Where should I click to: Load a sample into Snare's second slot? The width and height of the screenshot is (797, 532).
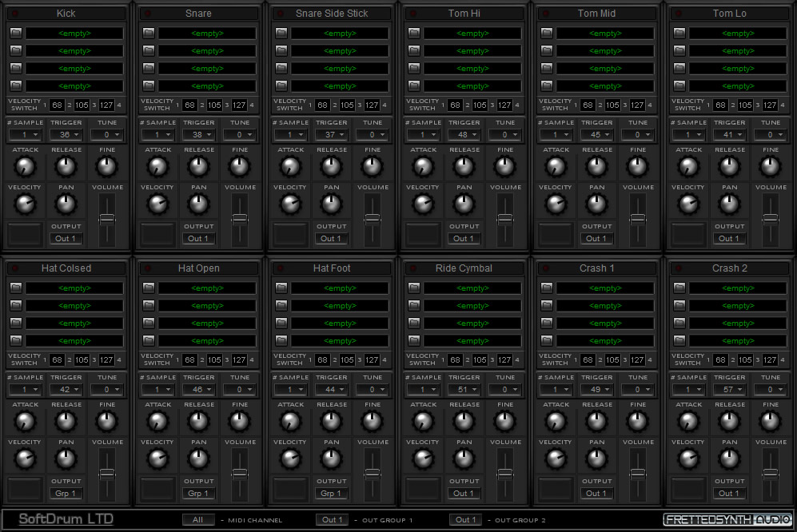tap(148, 50)
